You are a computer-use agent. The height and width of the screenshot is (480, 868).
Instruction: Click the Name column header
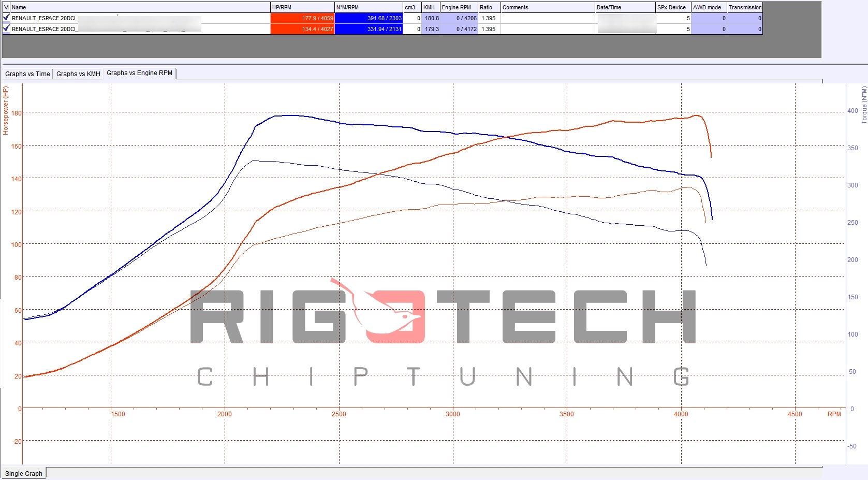pyautogui.click(x=140, y=7)
